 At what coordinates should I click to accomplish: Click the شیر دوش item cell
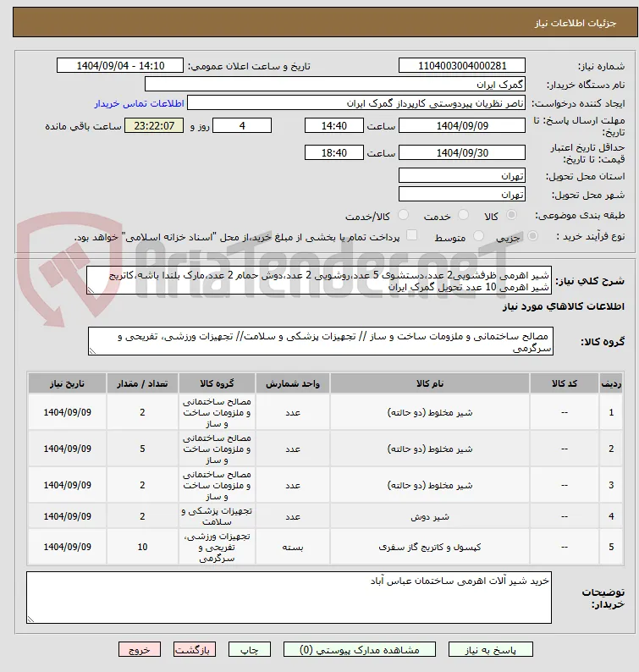pyautogui.click(x=429, y=516)
